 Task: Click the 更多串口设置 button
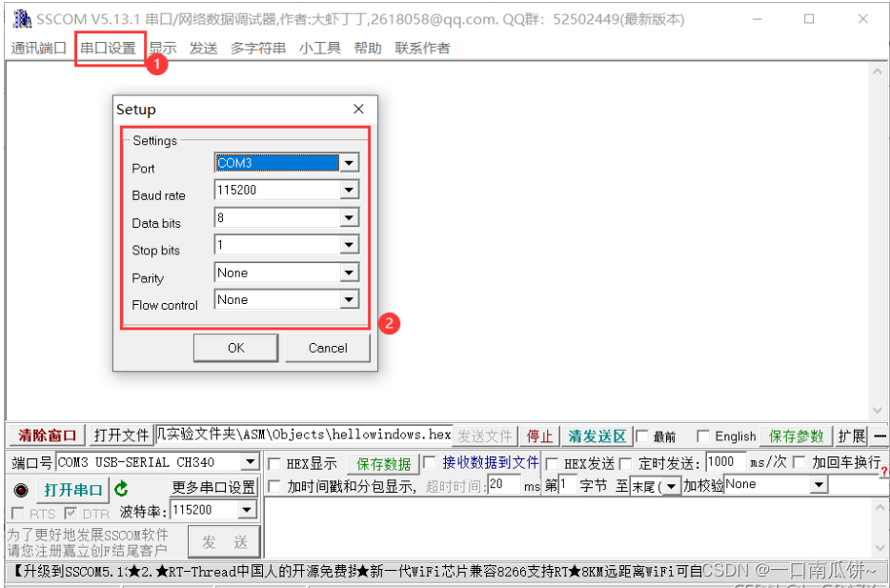214,487
